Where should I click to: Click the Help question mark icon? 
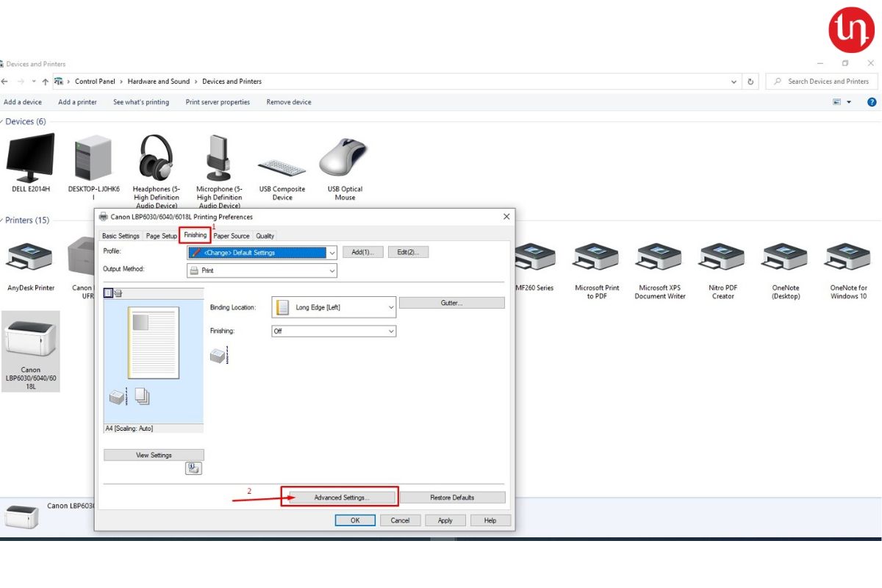[872, 102]
